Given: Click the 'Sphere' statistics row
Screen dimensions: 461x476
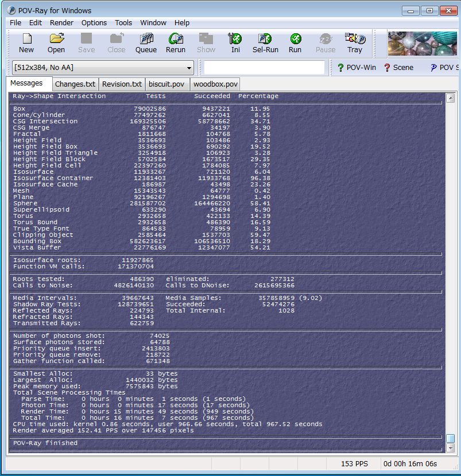Looking at the screenshot, I should (x=141, y=204).
